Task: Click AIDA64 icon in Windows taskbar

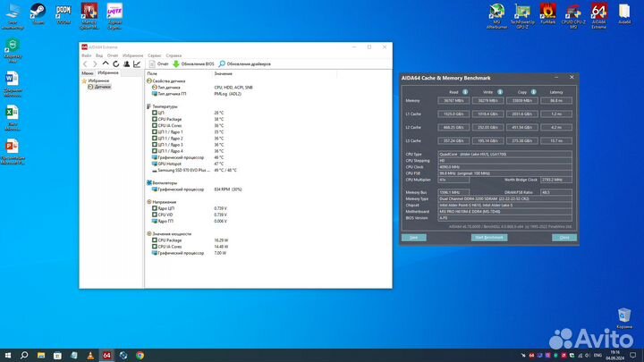Action: point(106,355)
